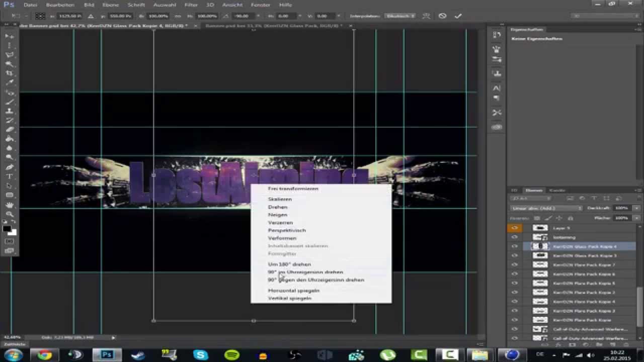644x362 pixels.
Task: Select the Zoom tool
Action: pyautogui.click(x=10, y=215)
